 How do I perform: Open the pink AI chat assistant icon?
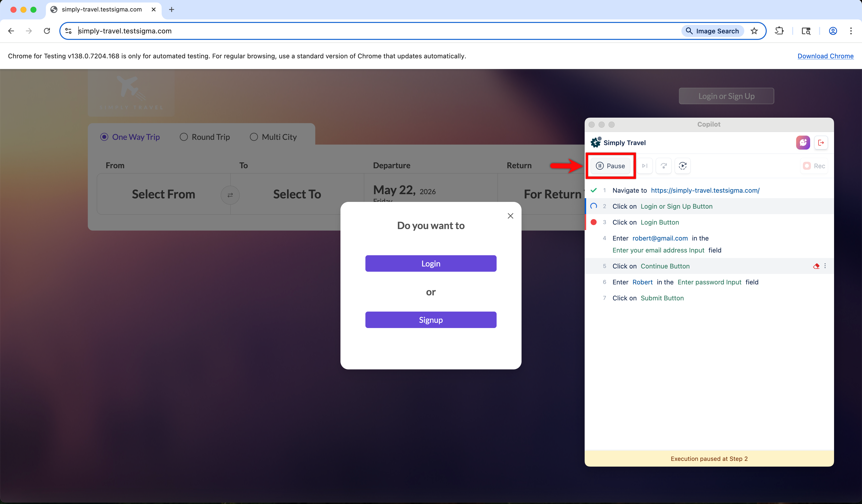pos(803,143)
